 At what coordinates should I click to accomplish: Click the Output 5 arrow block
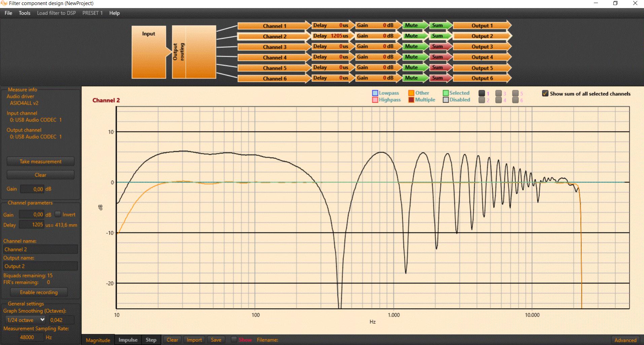[x=482, y=68]
